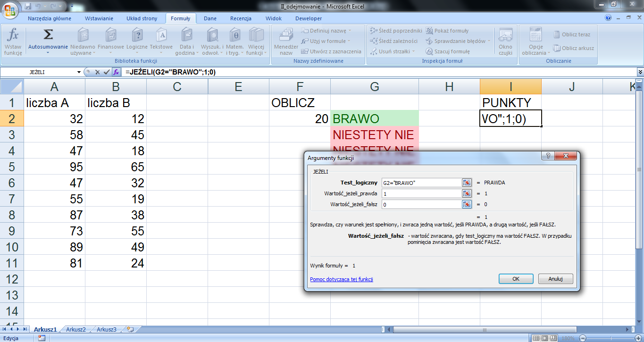
Task: Click Śledź zależności
Action: tap(394, 41)
